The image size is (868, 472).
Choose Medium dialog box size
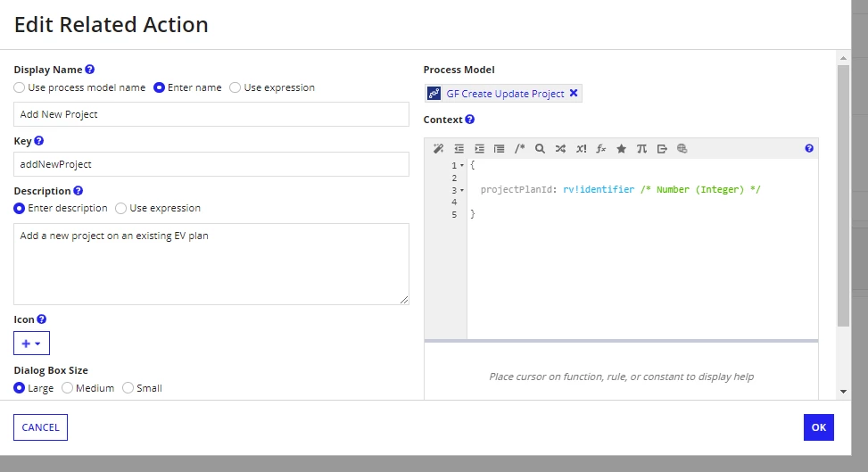pyautogui.click(x=68, y=388)
